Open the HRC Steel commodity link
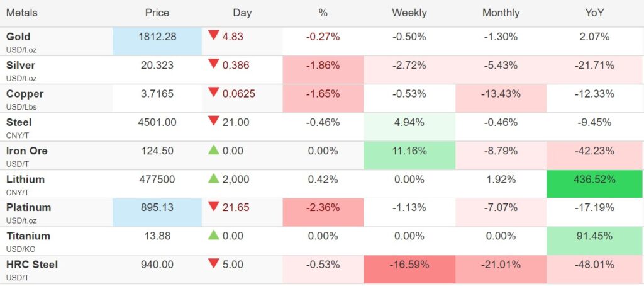Image resolution: width=644 pixels, height=286 pixels. [x=31, y=265]
